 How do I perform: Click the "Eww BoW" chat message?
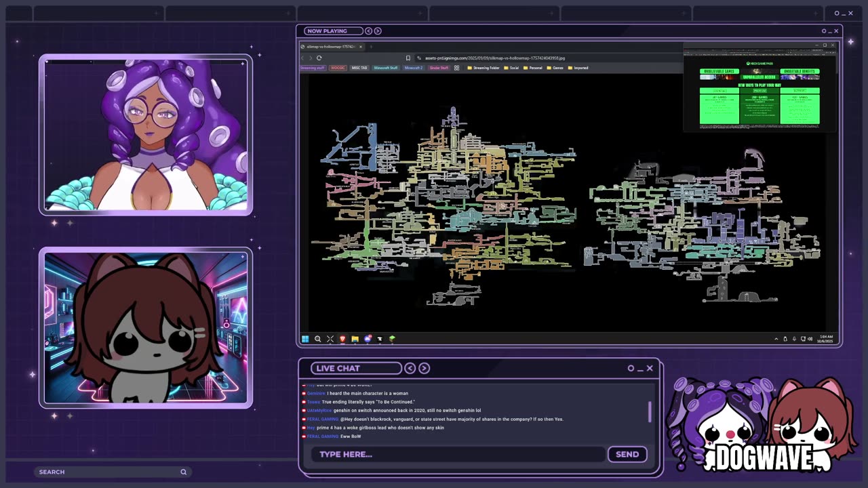pos(332,436)
